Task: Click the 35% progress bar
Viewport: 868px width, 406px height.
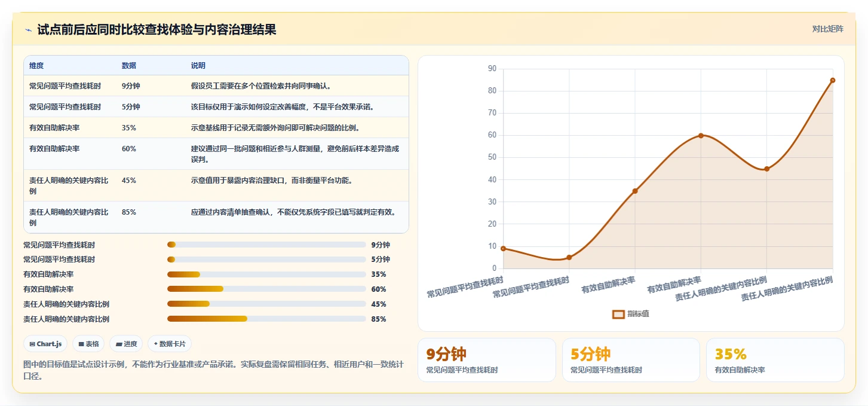Action: coord(266,274)
